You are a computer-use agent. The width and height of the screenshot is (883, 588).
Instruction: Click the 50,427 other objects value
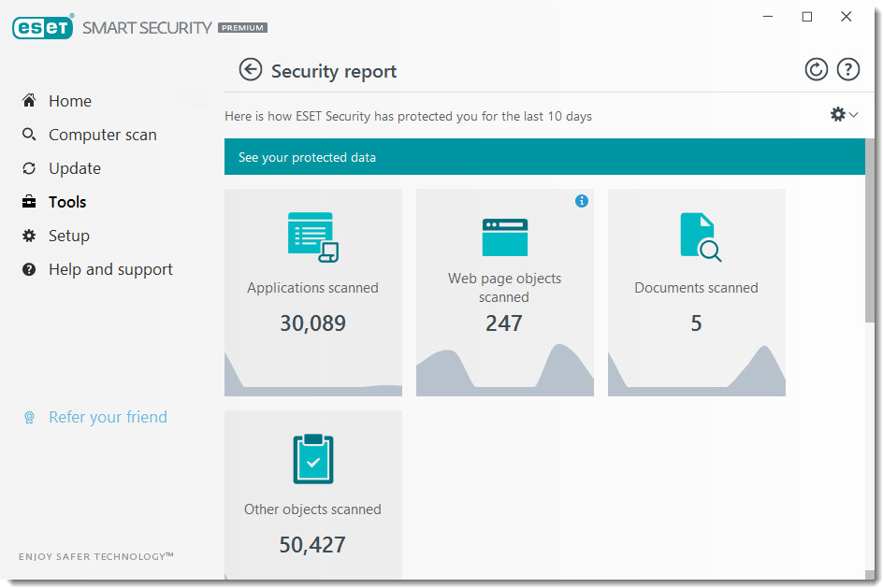312,545
